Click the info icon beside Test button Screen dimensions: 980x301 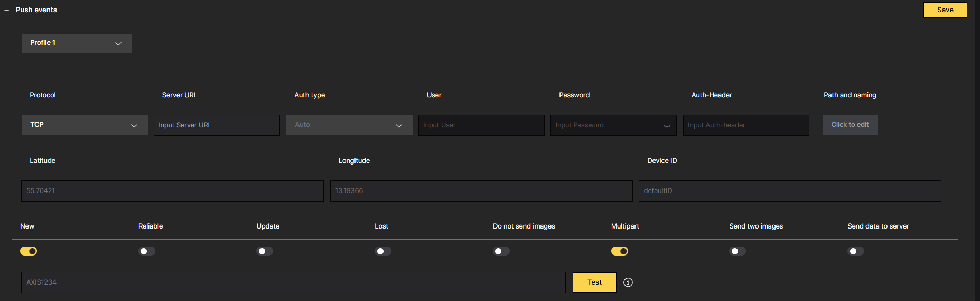click(628, 282)
